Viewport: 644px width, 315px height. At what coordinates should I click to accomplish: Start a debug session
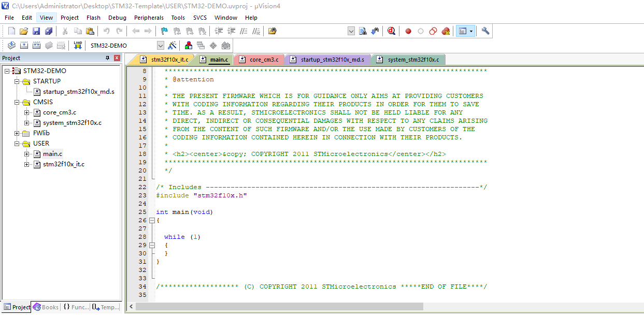391,31
